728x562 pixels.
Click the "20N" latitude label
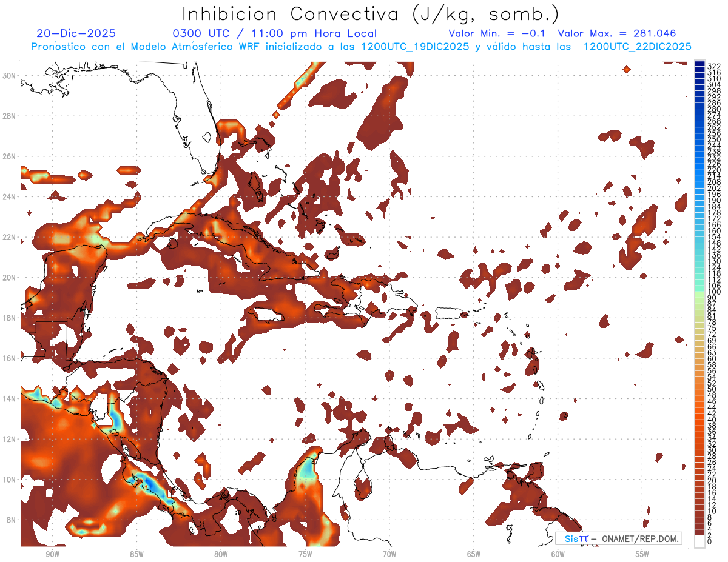(x=10, y=277)
